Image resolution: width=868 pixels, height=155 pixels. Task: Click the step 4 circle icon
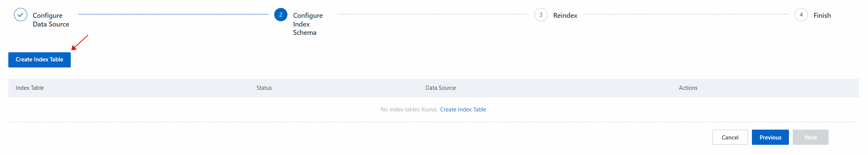[801, 15]
